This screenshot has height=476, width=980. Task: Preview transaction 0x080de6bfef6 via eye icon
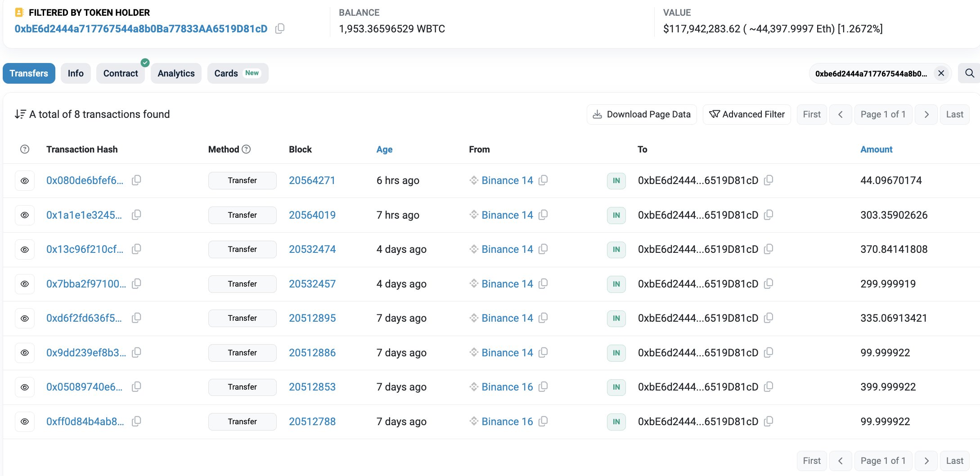(25, 181)
